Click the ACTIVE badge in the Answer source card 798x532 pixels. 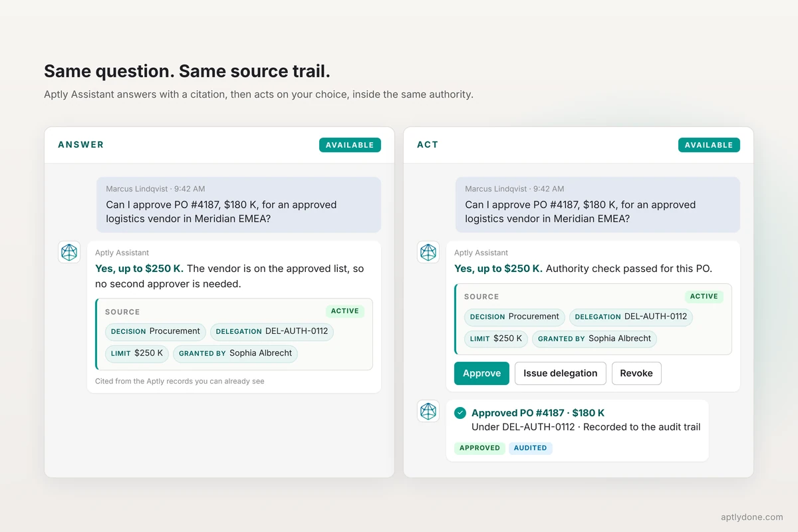click(345, 311)
